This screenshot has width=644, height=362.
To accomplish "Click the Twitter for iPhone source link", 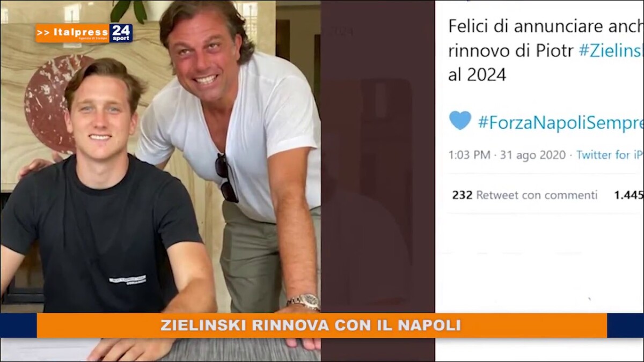I will [x=610, y=155].
